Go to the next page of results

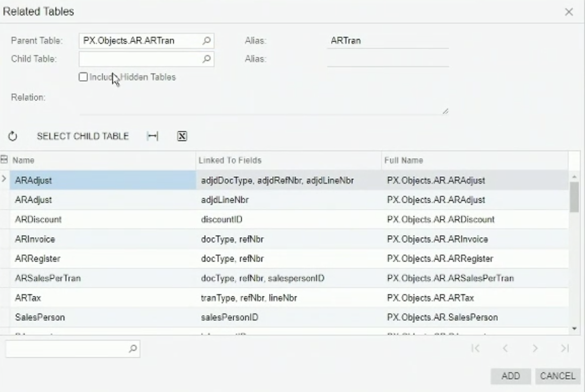coord(534,349)
